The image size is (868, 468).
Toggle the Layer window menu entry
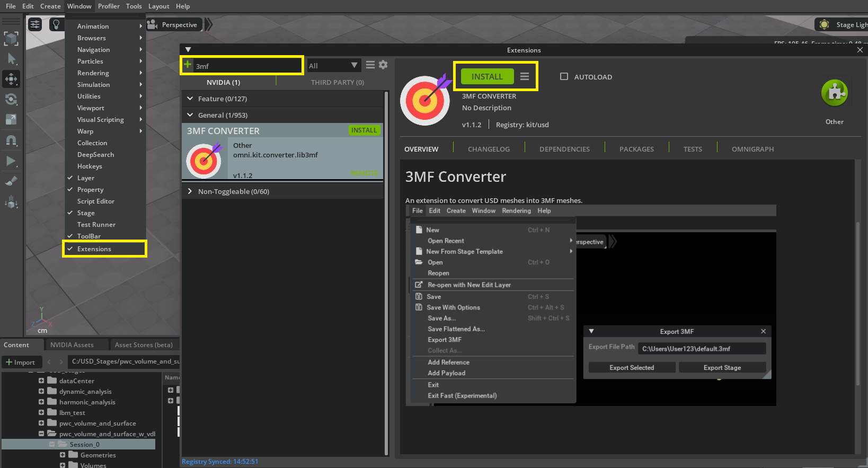[x=105, y=178]
